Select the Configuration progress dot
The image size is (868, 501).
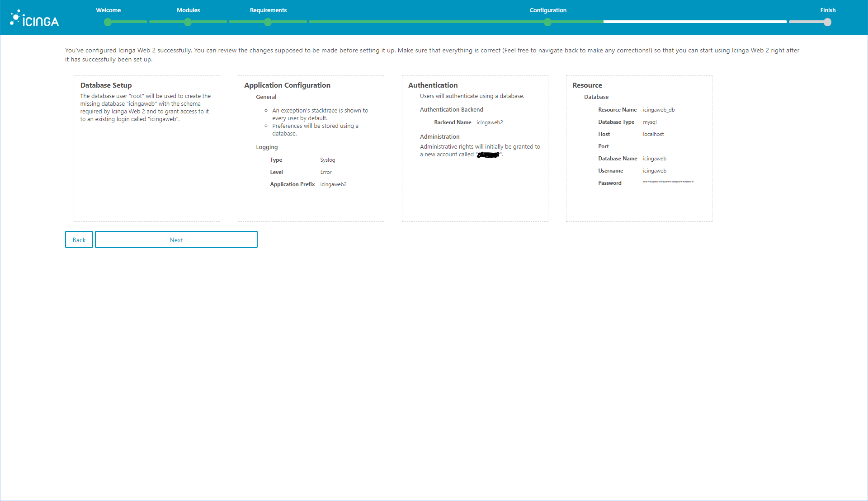pos(548,22)
